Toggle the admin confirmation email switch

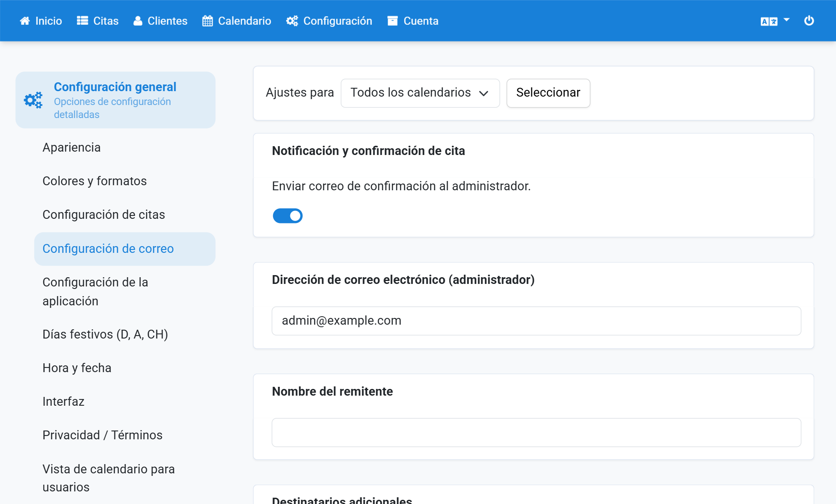pos(288,215)
